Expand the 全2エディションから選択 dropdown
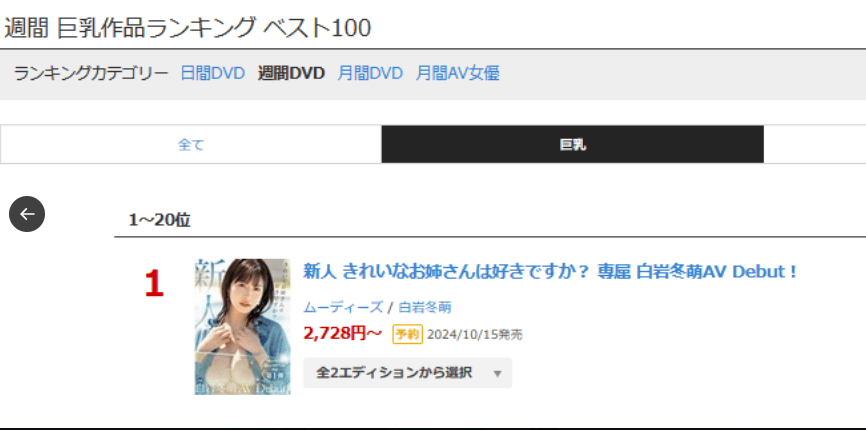 point(408,373)
